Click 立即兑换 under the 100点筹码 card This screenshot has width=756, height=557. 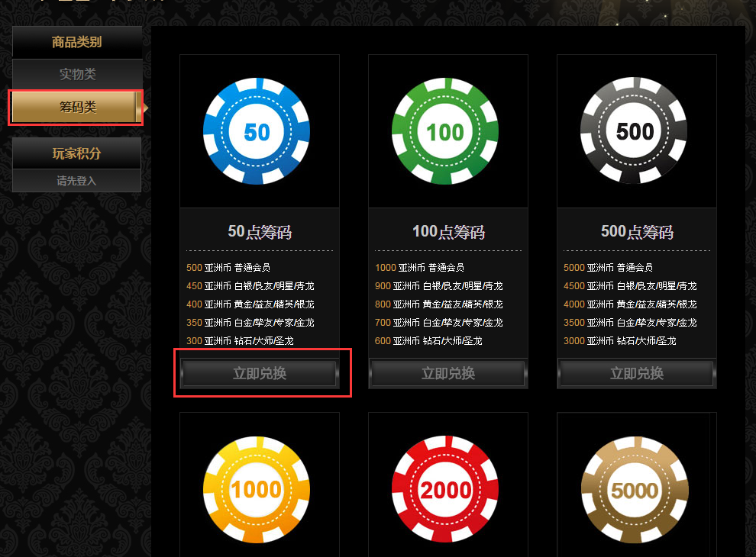click(x=448, y=373)
